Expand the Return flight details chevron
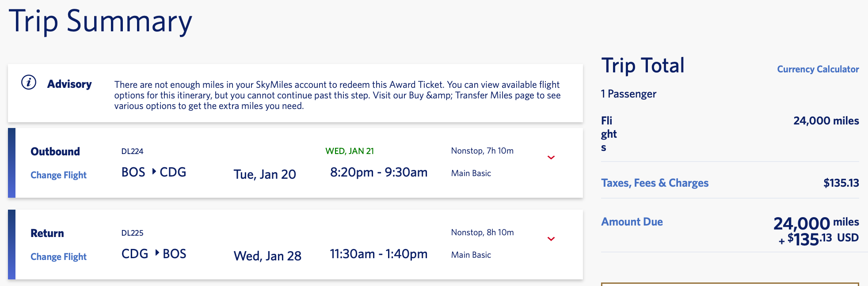Viewport: 868px width, 286px height. (551, 239)
